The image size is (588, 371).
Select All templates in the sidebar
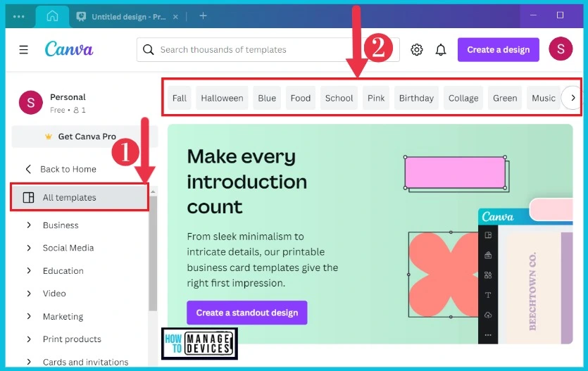[x=80, y=197]
